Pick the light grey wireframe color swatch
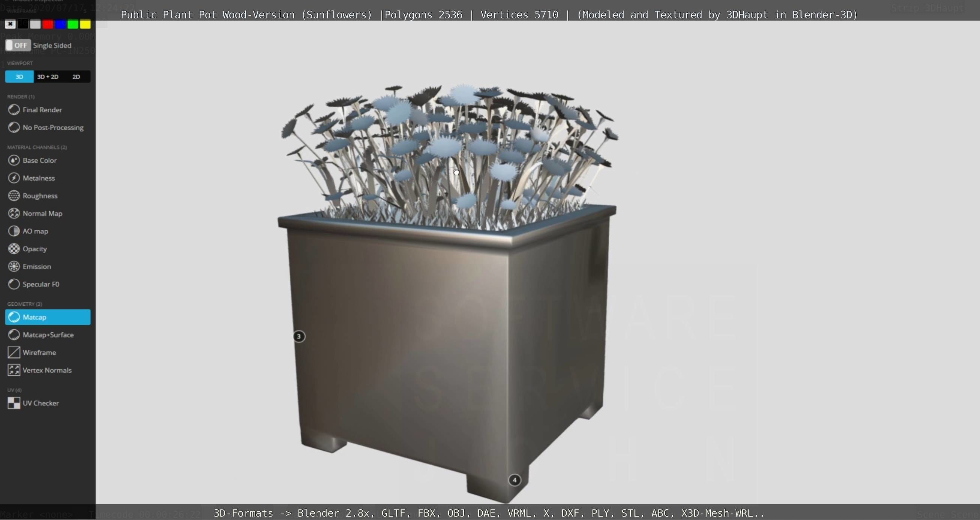The width and height of the screenshot is (980, 520). [x=35, y=24]
